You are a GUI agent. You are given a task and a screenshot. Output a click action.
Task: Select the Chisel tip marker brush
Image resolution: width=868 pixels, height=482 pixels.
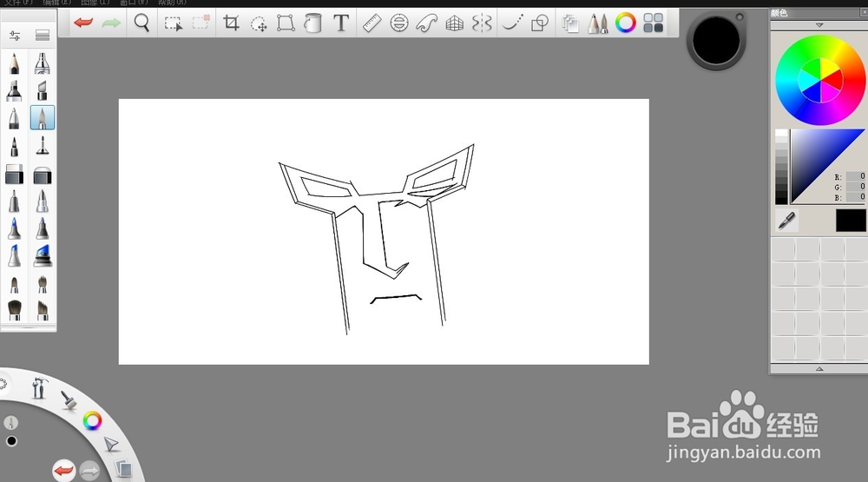(x=42, y=90)
